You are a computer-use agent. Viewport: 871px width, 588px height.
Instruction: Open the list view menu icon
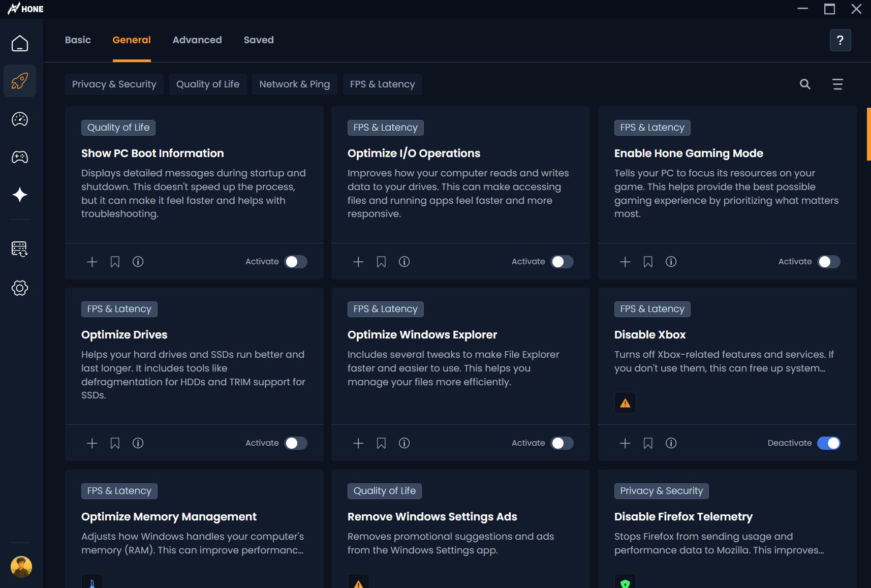click(837, 84)
